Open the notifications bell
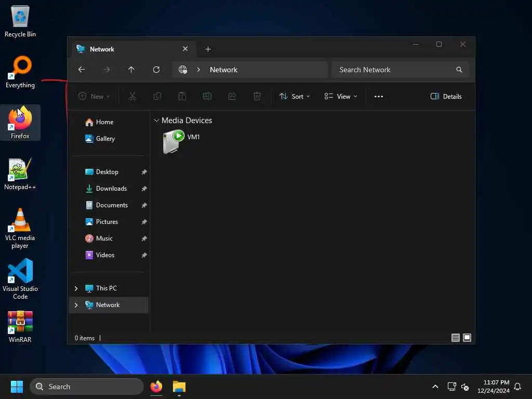This screenshot has width=532, height=399. 517,387
